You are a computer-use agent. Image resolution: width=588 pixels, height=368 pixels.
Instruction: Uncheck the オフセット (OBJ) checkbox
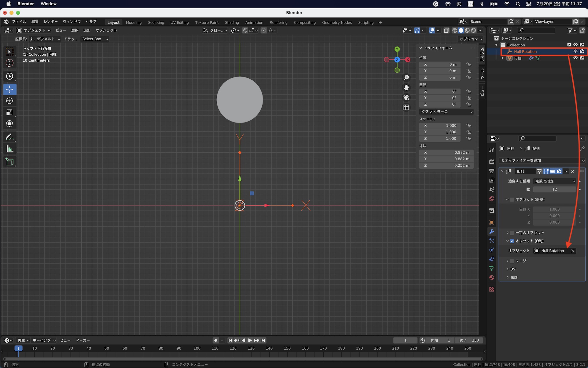pyautogui.click(x=512, y=241)
